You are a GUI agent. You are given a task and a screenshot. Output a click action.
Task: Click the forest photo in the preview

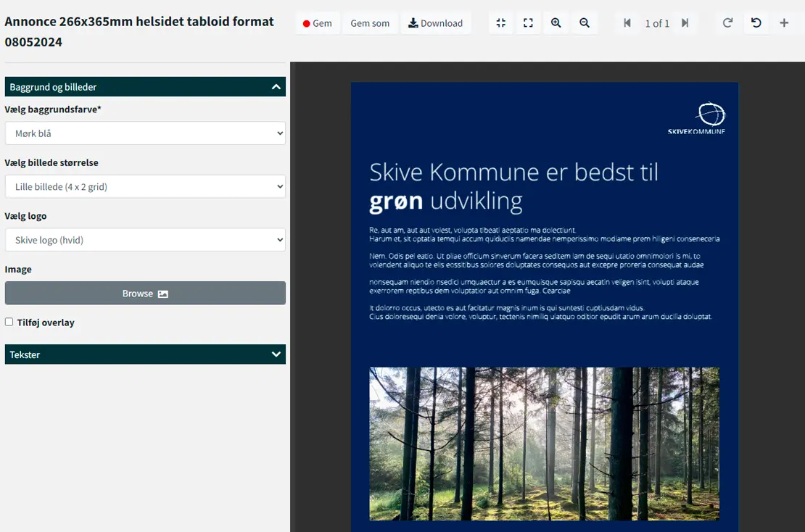tap(544, 444)
